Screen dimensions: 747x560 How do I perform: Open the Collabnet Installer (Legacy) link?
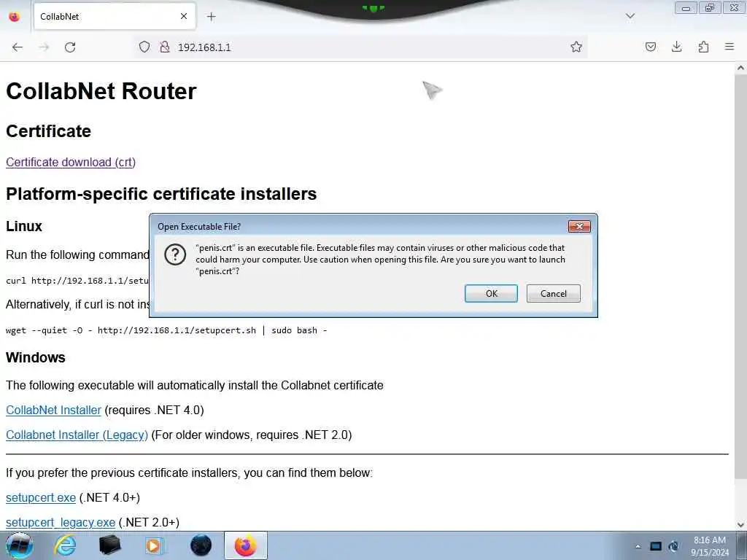[x=77, y=435]
